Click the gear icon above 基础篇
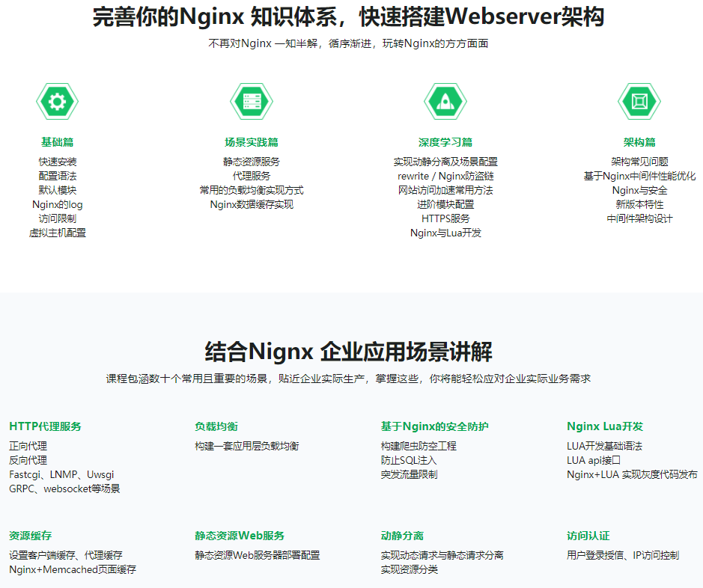The height and width of the screenshot is (588, 703). pyautogui.click(x=58, y=101)
